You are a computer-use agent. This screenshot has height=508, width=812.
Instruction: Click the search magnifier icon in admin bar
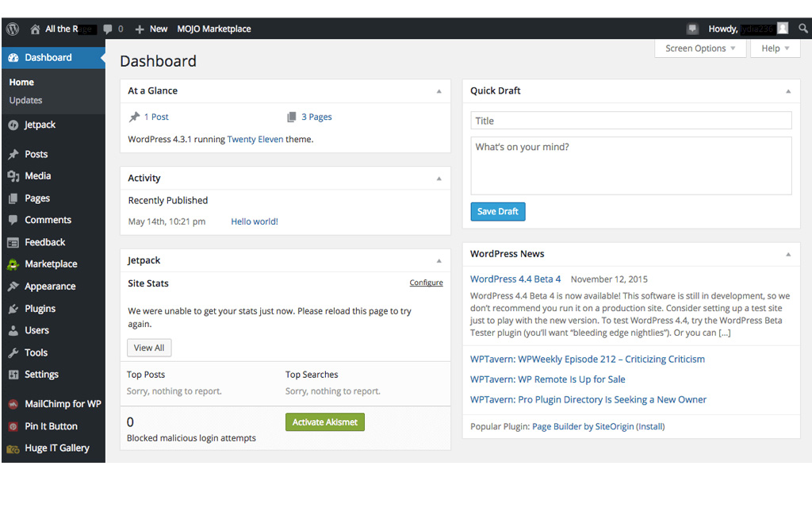(802, 29)
